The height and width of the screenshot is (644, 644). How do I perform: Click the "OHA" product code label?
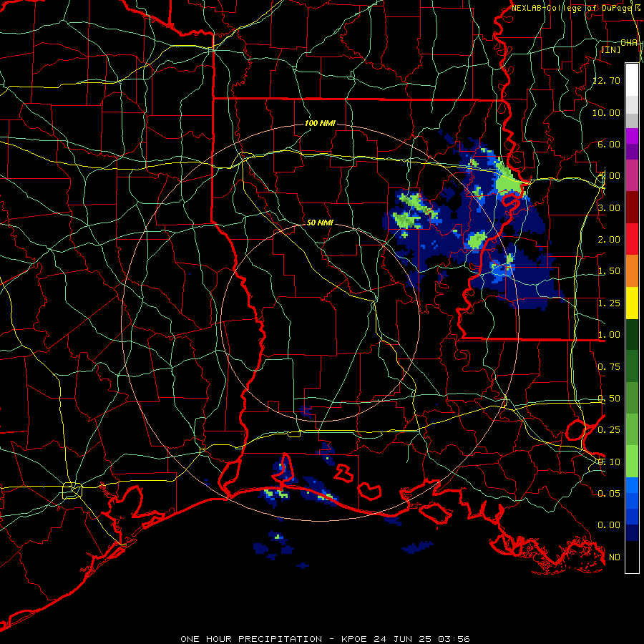click(x=629, y=43)
